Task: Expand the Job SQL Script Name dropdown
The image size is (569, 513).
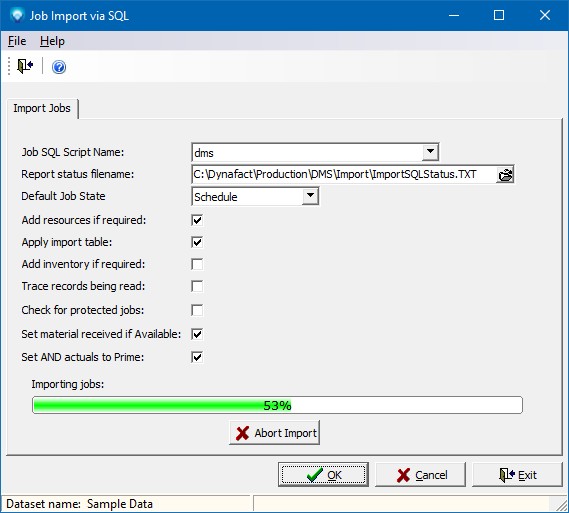Action: tap(430, 152)
